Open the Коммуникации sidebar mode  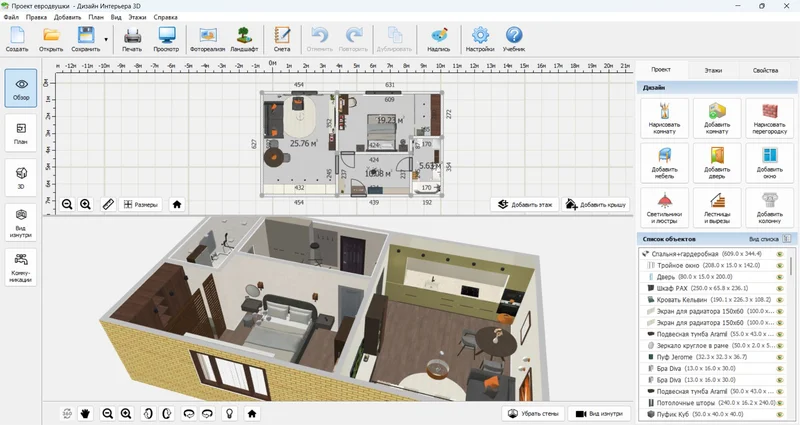(x=21, y=267)
